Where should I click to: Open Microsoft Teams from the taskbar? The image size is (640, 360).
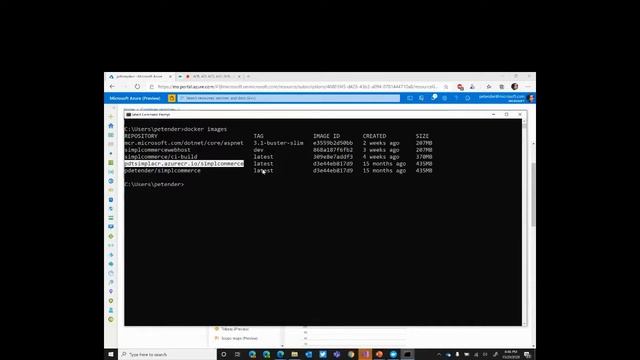337,354
